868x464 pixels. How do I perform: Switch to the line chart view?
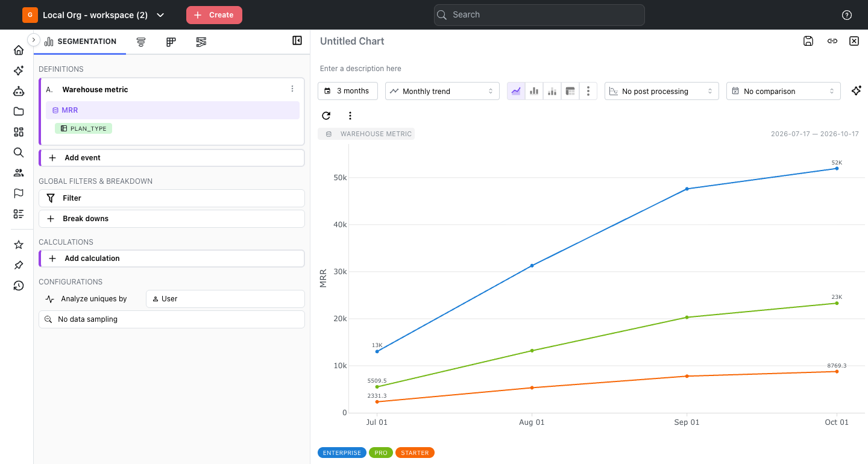pyautogui.click(x=516, y=91)
